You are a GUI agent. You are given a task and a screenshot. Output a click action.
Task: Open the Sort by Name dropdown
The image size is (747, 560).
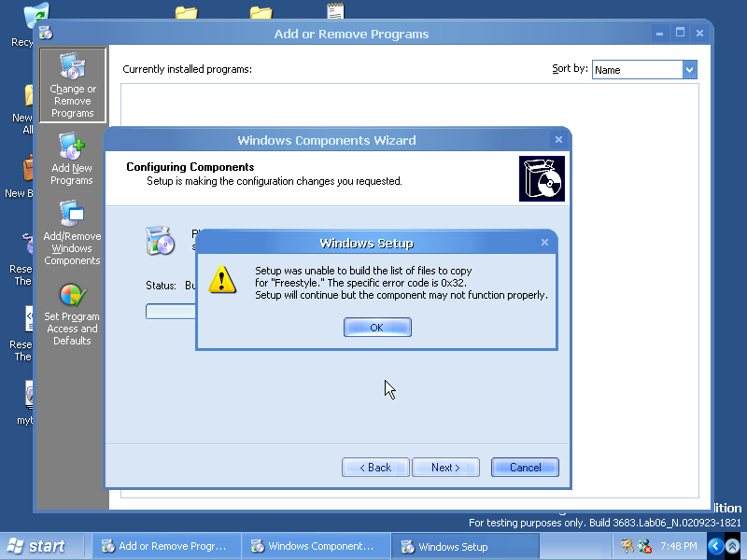coord(689,69)
